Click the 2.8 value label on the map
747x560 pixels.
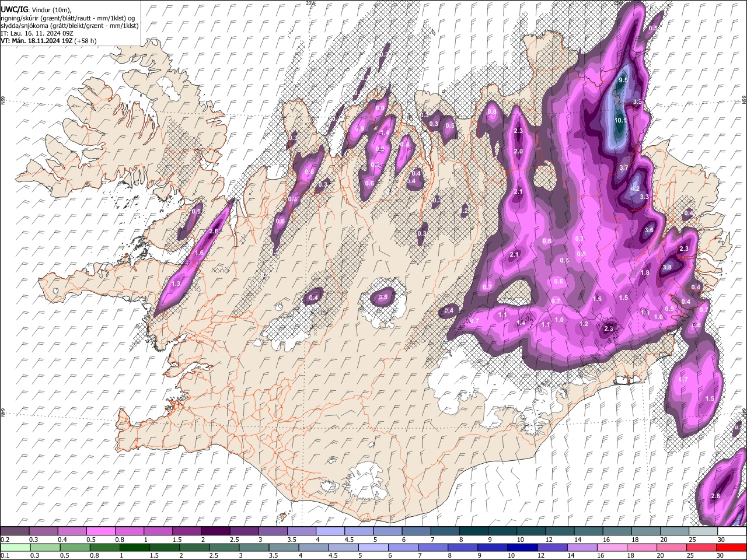716,496
